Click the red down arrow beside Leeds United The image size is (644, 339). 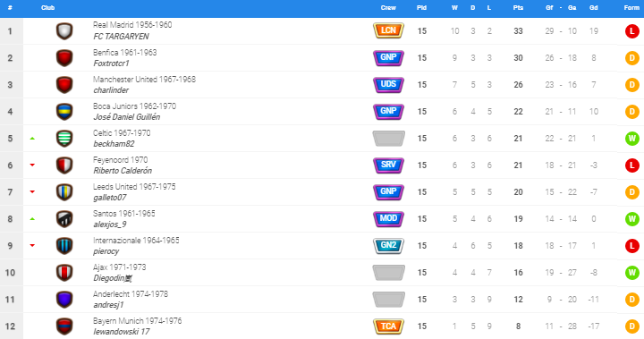(32, 192)
